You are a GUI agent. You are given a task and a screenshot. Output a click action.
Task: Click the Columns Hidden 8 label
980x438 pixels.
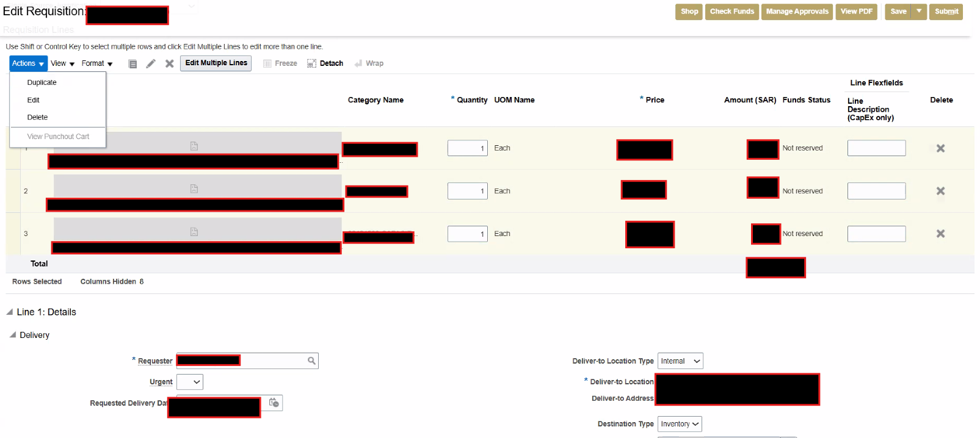pos(112,282)
